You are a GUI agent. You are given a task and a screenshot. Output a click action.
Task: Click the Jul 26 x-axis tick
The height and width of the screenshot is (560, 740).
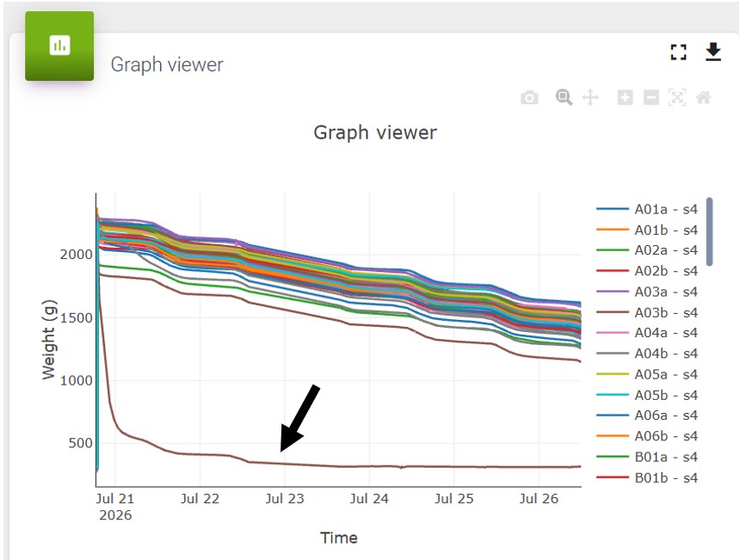click(539, 499)
